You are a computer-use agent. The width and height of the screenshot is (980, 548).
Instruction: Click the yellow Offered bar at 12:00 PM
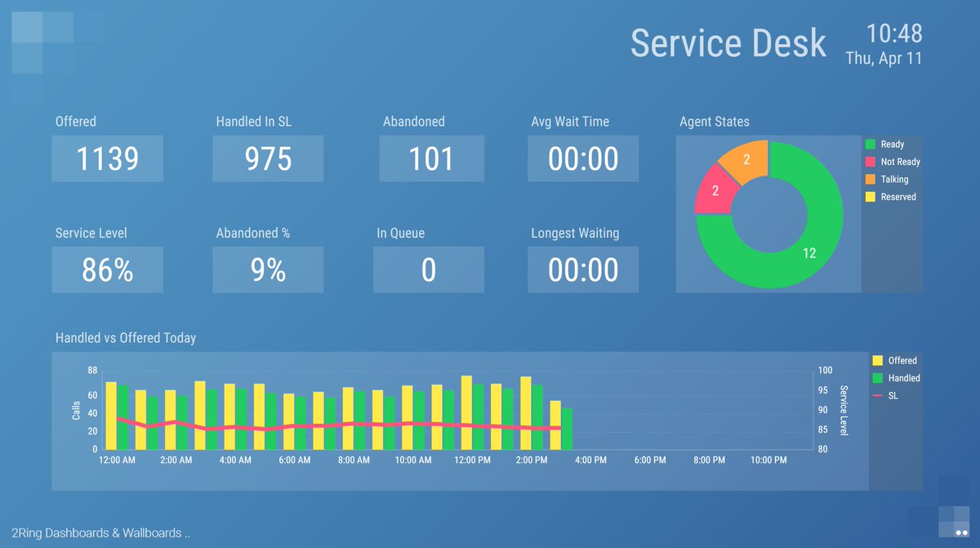click(x=467, y=412)
